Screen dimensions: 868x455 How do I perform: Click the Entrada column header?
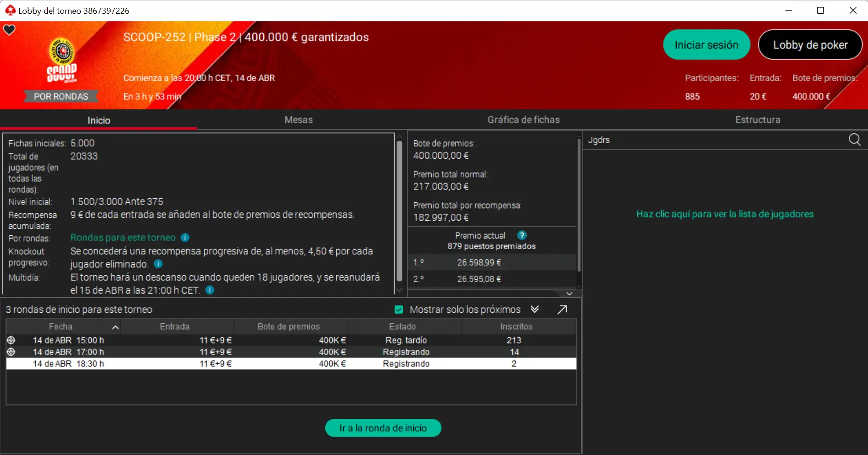pyautogui.click(x=175, y=327)
